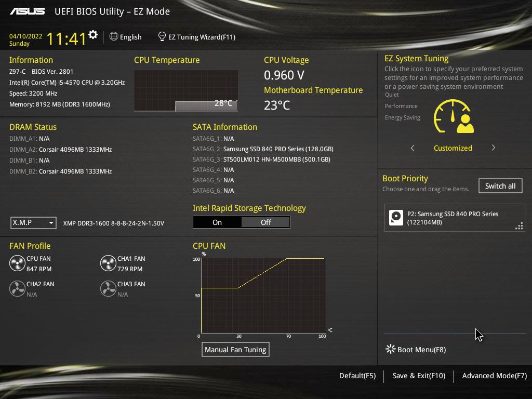Viewport: 532px width, 399px height.
Task: Click the CPU Voltage 0.960 V value
Action: 284,75
